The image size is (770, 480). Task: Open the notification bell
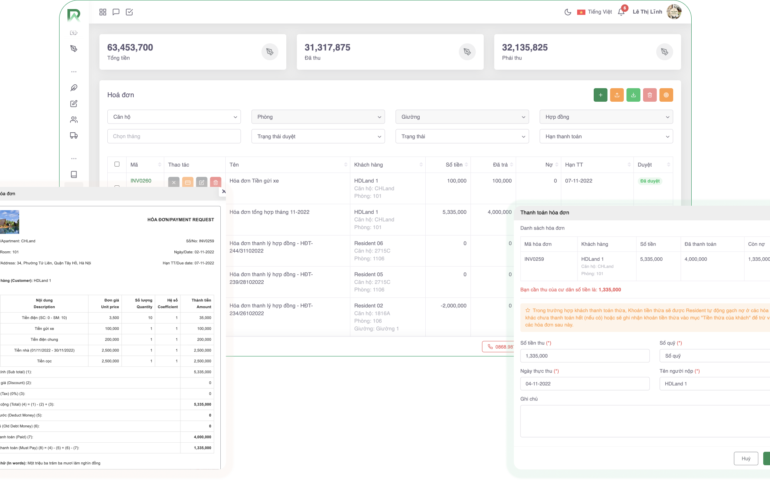(621, 12)
